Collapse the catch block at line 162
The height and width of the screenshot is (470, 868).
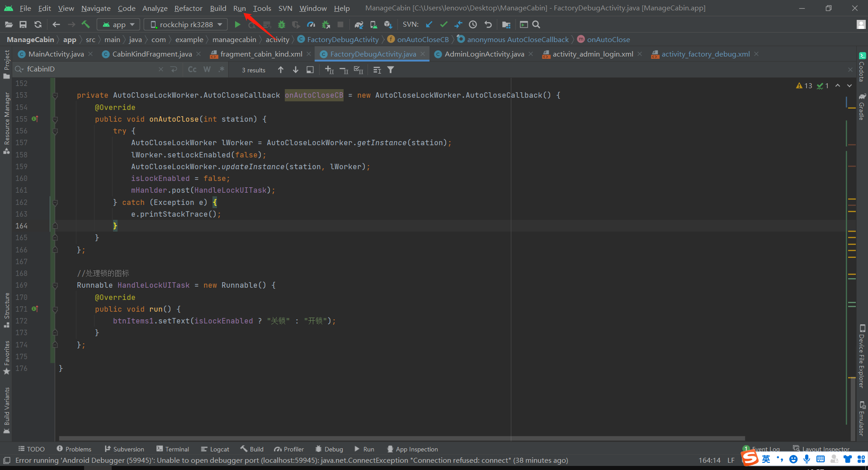tap(55, 203)
